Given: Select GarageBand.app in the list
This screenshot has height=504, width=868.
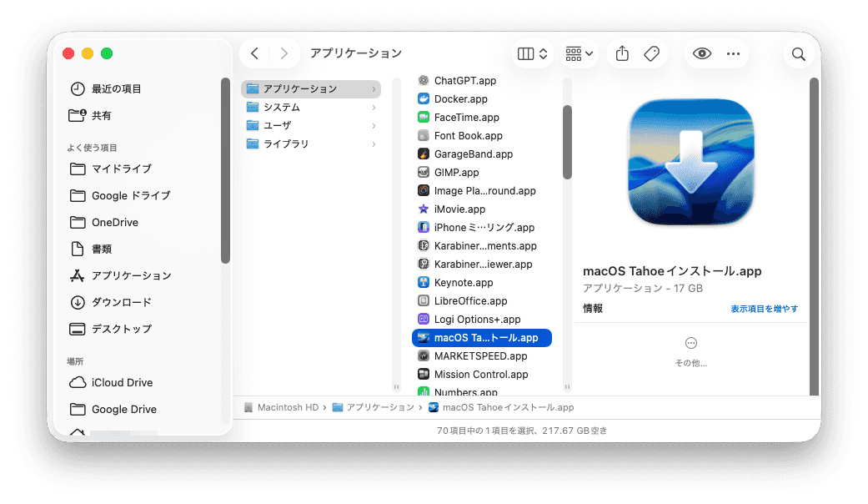Looking at the screenshot, I should (473, 154).
